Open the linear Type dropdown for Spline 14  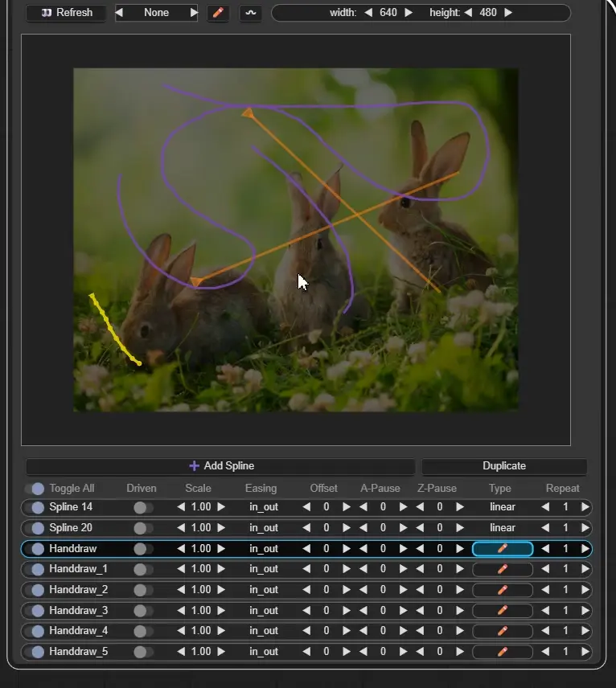click(503, 507)
